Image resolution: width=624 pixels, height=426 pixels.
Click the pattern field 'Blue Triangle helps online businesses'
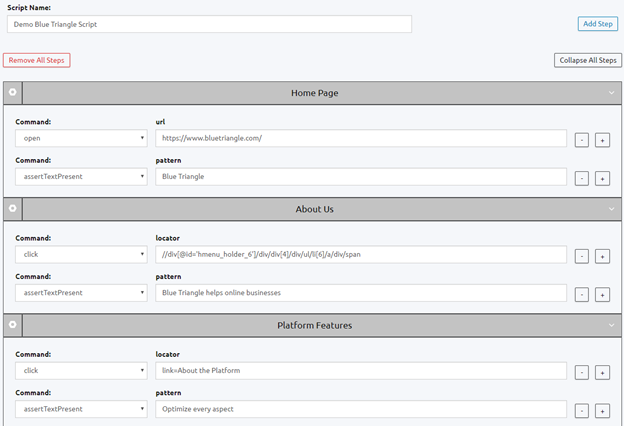[x=361, y=293]
